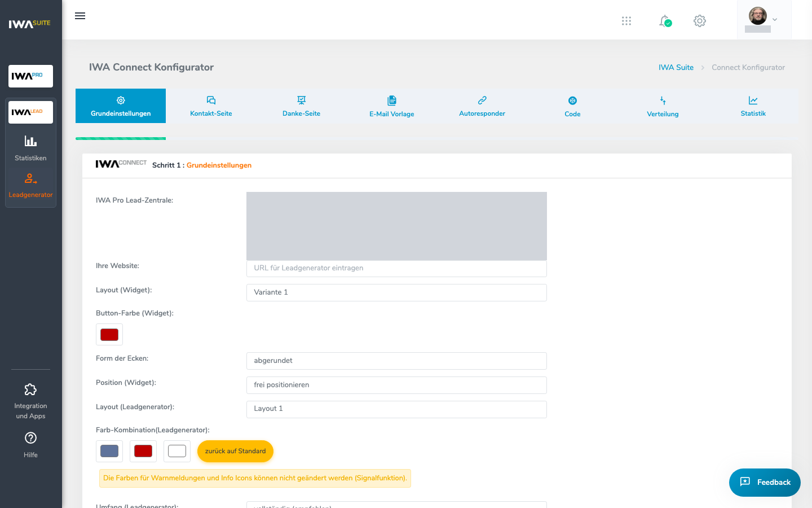Click the Statistik line chart icon
Viewport: 812px width, 508px height.
pyautogui.click(x=753, y=100)
